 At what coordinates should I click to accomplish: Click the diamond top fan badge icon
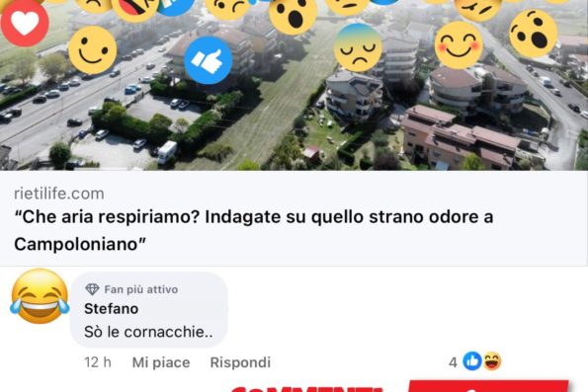[x=92, y=289]
